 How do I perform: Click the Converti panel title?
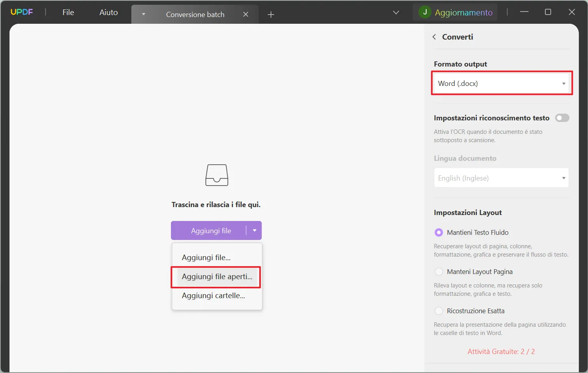[x=457, y=37]
